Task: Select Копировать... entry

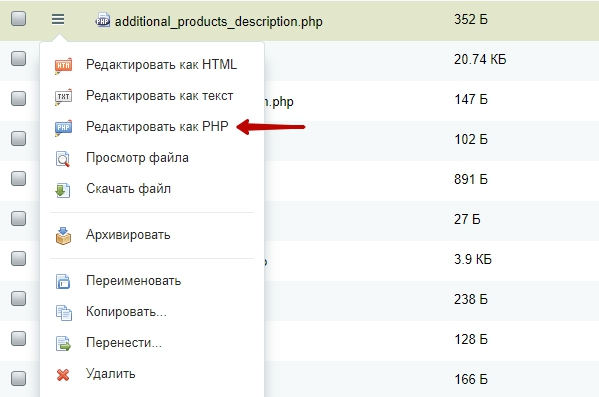Action: click(x=126, y=312)
